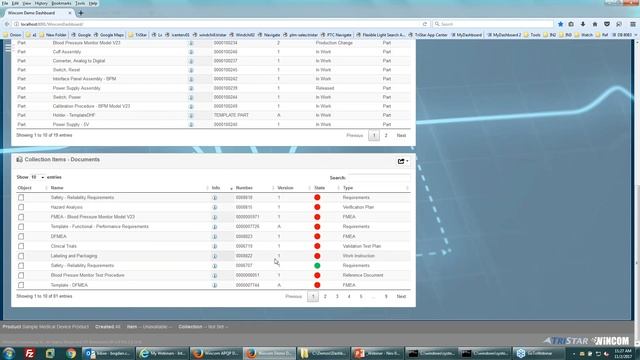Sort documents by the Type column
Screen dimensions: 640x360
348,188
